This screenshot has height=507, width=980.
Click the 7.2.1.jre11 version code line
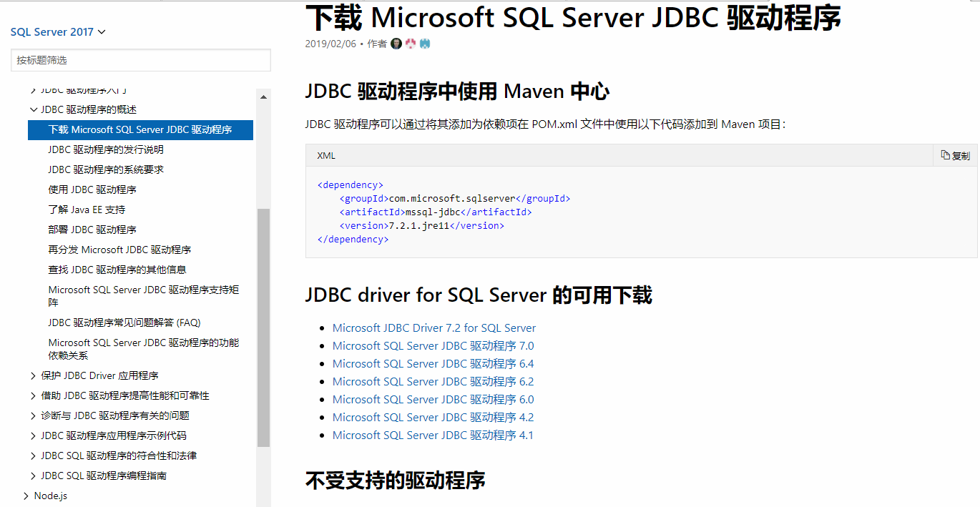pos(422,225)
